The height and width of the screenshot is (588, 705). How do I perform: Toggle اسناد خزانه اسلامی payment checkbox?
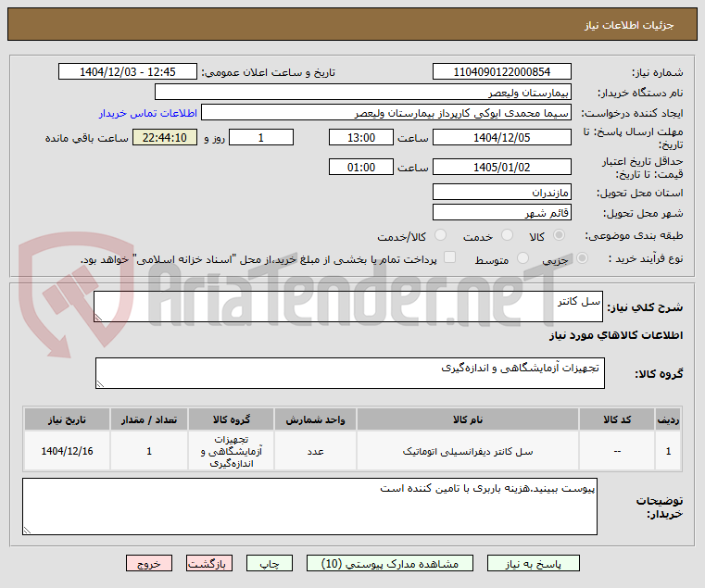[449, 257]
